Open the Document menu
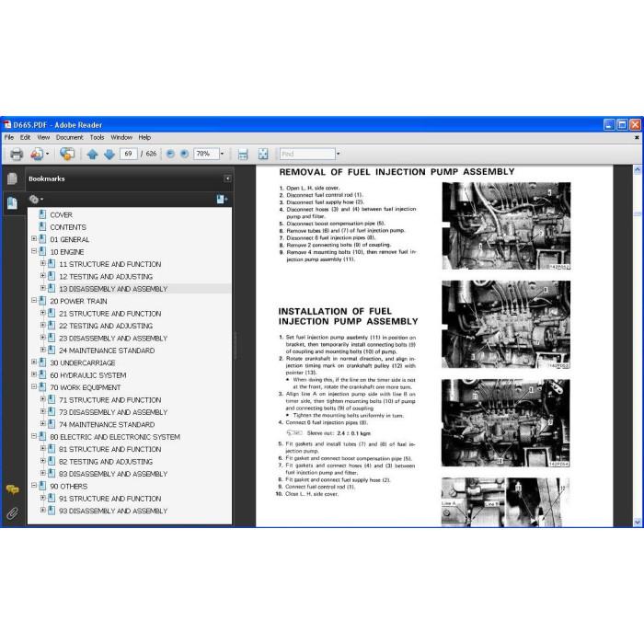The image size is (644, 644). pyautogui.click(x=69, y=137)
